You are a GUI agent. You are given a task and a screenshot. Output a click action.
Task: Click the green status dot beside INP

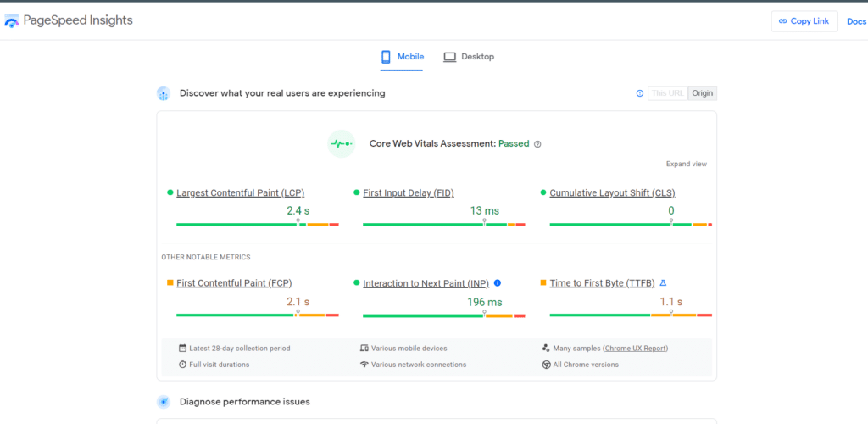(x=357, y=283)
